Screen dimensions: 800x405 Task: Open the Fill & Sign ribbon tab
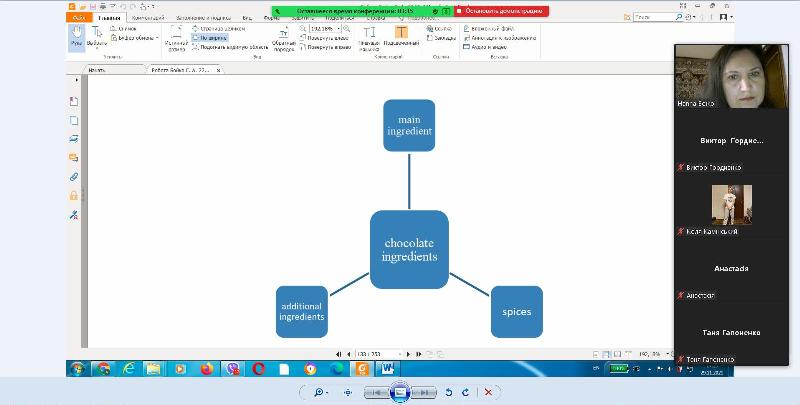point(204,18)
